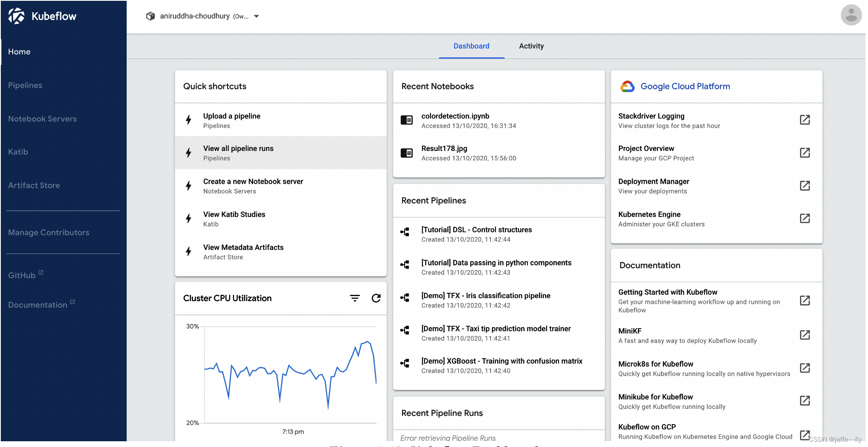868x447 pixels.
Task: Expand the aniruddha-choudhury namespace dropdown arrow
Action: [x=257, y=16]
